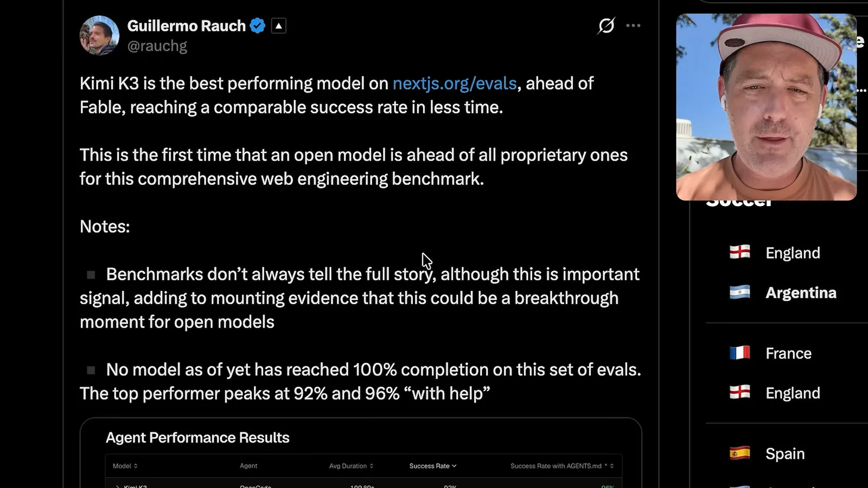This screenshot has width=868, height=488.
Task: Sort the table by Model column
Action: [125, 466]
